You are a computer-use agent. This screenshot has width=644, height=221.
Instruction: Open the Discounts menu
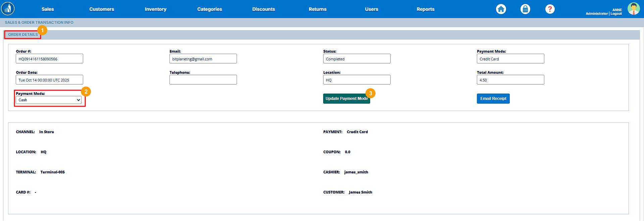click(x=263, y=9)
